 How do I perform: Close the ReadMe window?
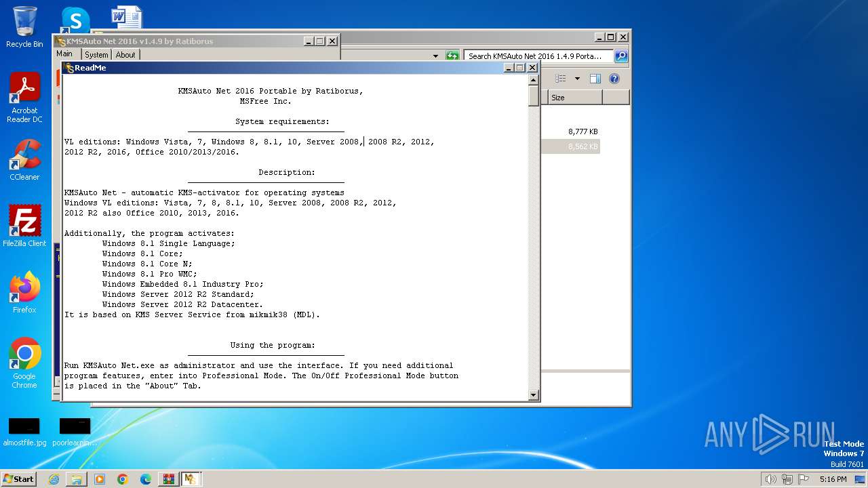click(x=532, y=68)
